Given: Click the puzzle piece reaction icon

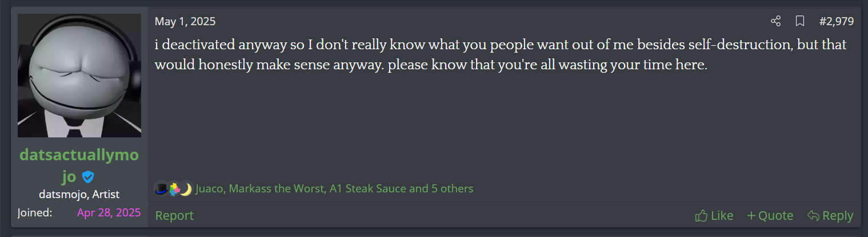Looking at the screenshot, I should pos(174,188).
